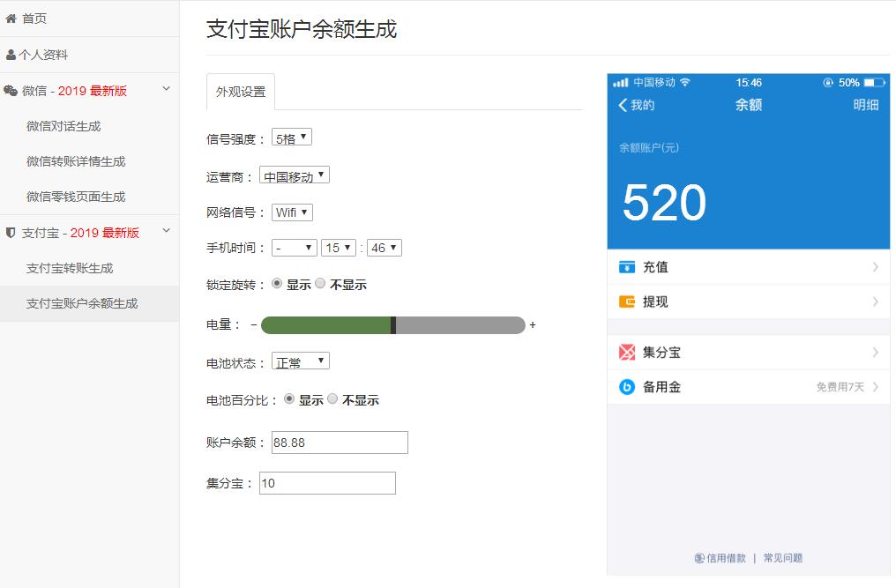
Task: Select 不显示 for 电池百分比
Action: click(332, 398)
